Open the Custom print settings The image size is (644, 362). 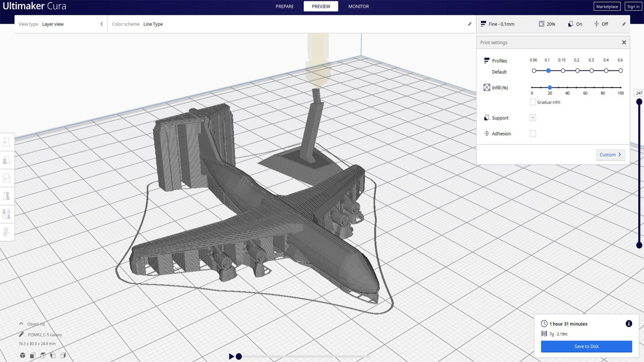pyautogui.click(x=610, y=154)
